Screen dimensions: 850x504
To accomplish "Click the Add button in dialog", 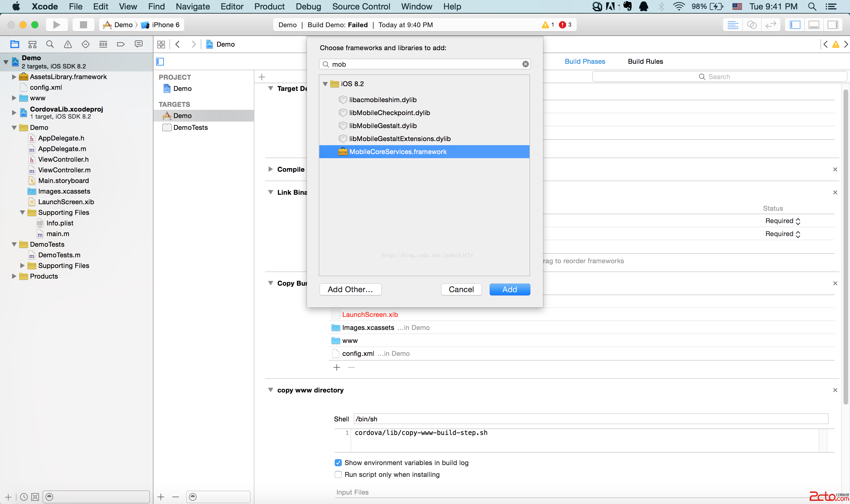I will (x=509, y=289).
